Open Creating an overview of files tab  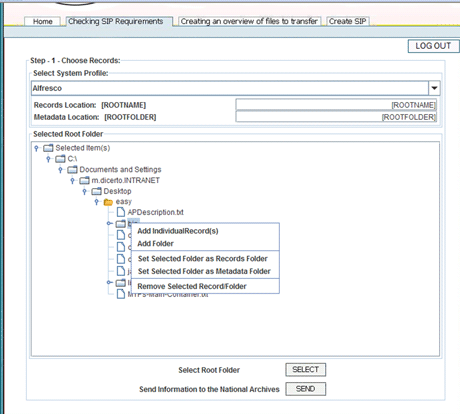coord(249,21)
